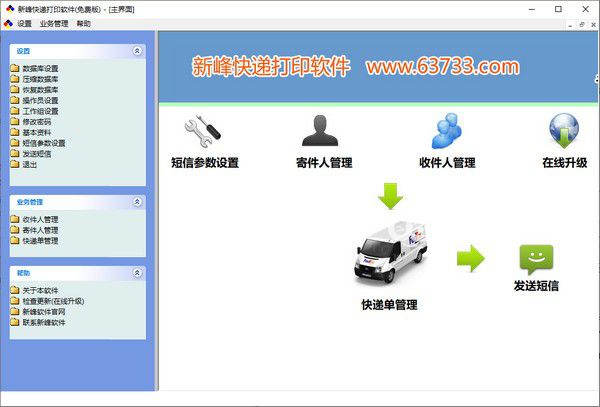Viewport: 600px width, 407px height.
Task: Minimize the main application window
Action: (532, 9)
